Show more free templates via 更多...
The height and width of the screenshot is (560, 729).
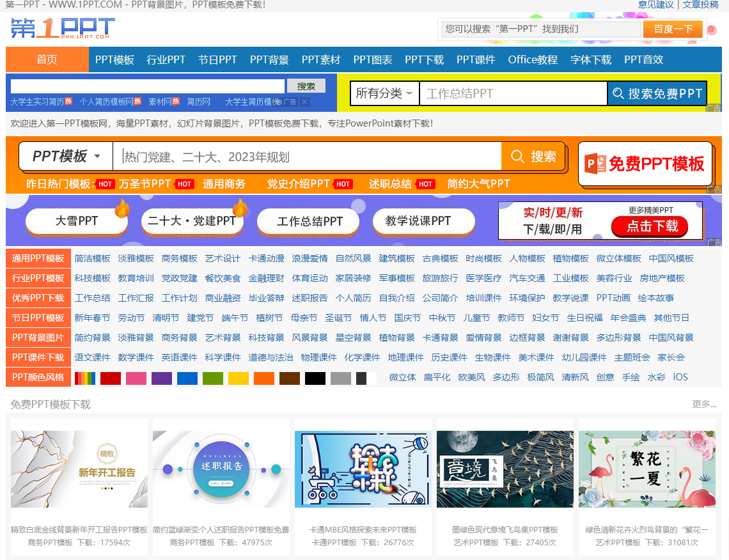pos(703,404)
